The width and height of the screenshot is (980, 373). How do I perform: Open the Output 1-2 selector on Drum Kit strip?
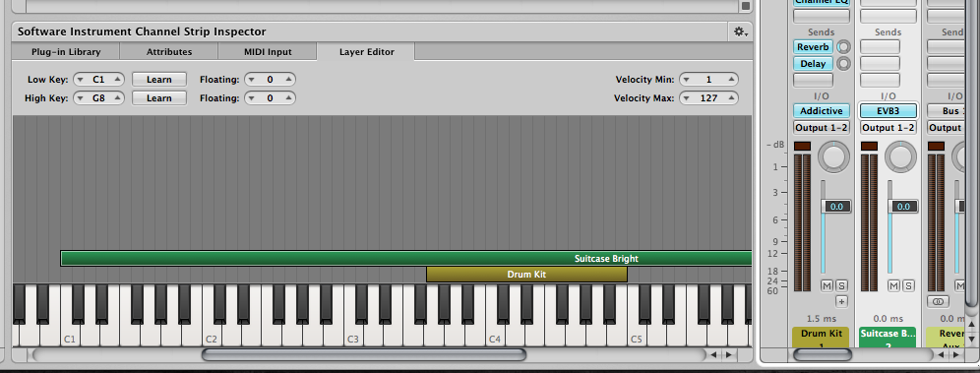pos(822,128)
